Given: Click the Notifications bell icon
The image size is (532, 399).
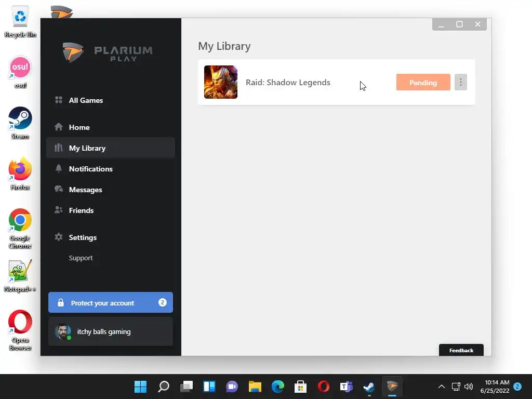Looking at the screenshot, I should [x=59, y=168].
